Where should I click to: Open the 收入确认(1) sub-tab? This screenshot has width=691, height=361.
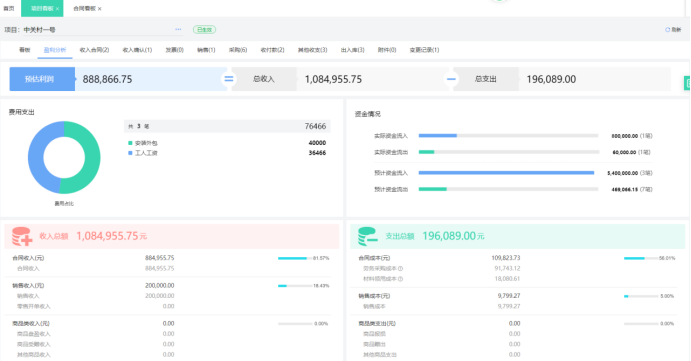pos(137,50)
